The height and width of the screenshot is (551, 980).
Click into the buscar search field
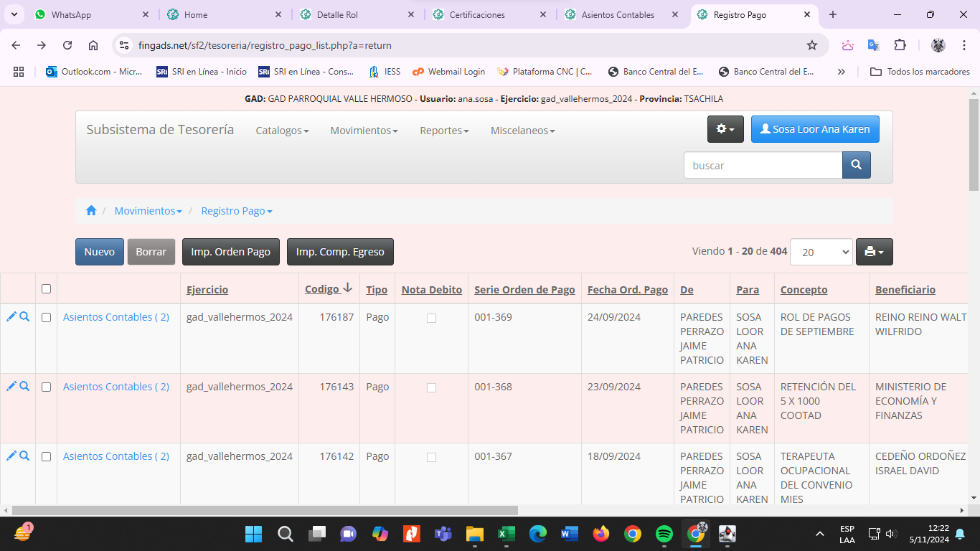point(762,165)
